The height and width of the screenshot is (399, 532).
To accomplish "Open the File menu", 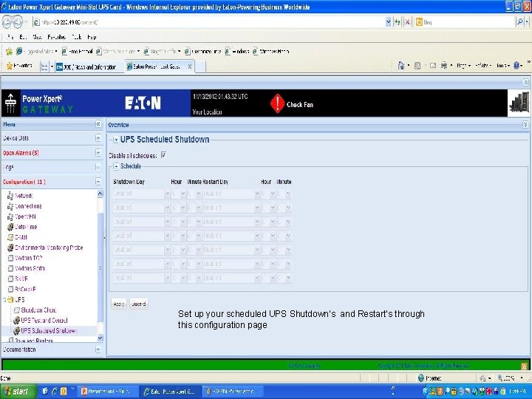I will (10, 37).
